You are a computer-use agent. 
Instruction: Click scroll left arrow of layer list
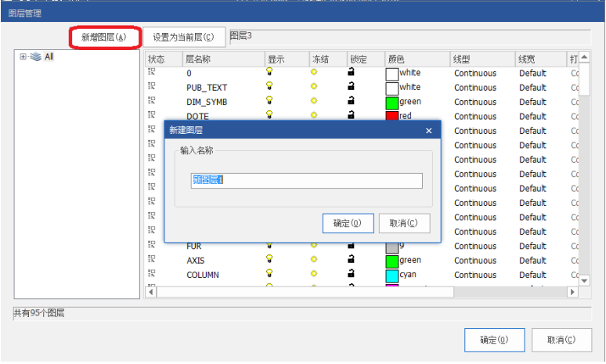tap(151, 292)
